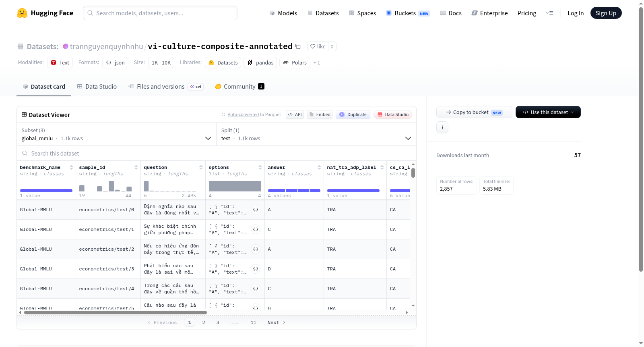
Task: Click the Embed button
Action: 320,114
